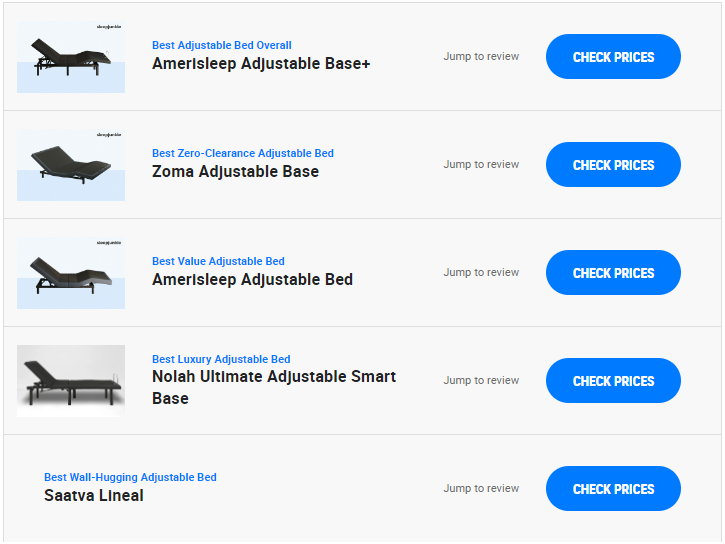Jump to review of Zoma Adjustable Base
Screen dimensions: 725x544
(x=481, y=165)
